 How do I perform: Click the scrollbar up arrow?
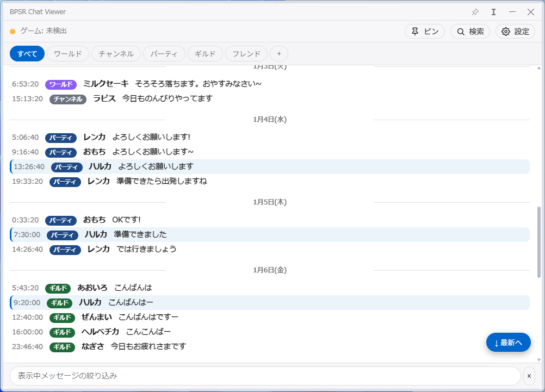(x=538, y=68)
